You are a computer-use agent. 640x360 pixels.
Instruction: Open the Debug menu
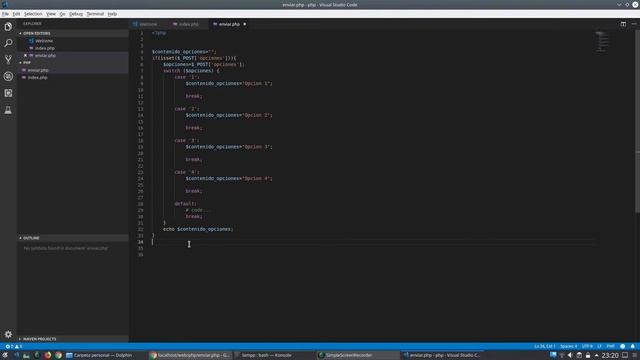click(76, 14)
